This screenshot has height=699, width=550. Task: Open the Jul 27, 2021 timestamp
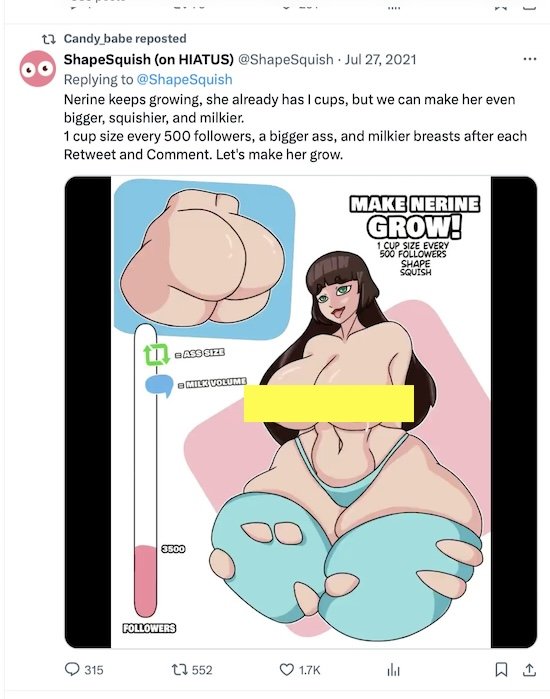tap(380, 59)
